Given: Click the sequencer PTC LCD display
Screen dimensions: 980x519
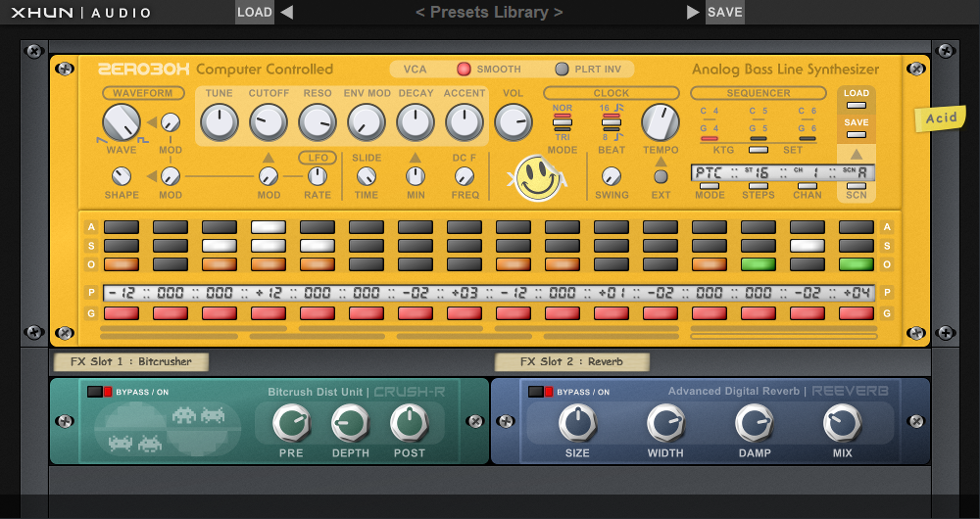Looking at the screenshot, I should coord(782,173).
